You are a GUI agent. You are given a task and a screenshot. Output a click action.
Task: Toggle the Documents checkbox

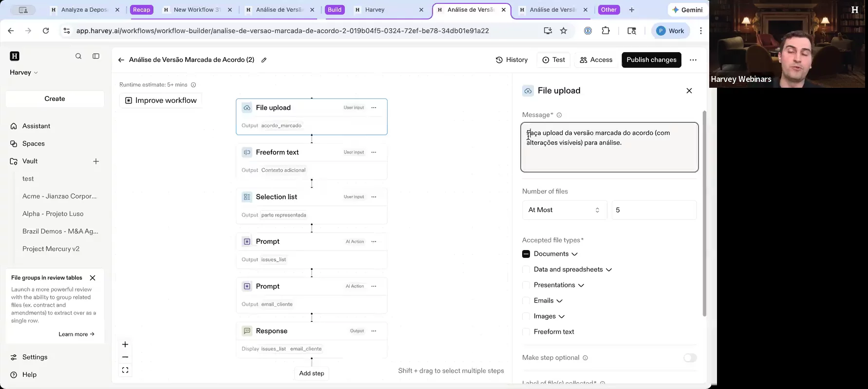526,254
